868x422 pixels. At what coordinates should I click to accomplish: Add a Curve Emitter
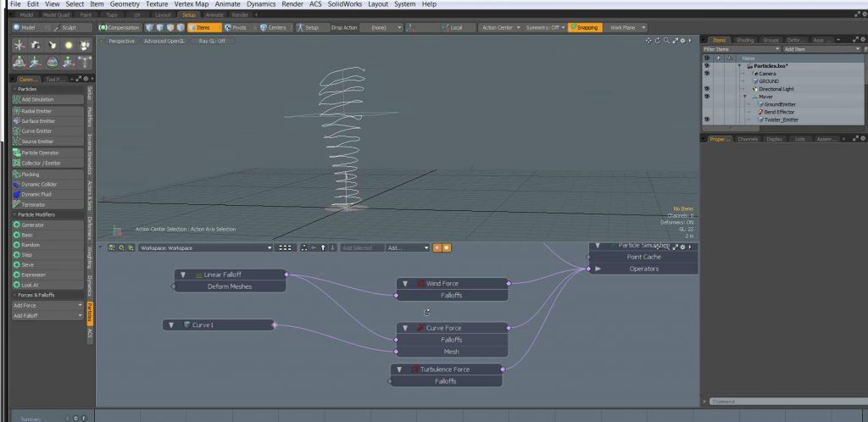47,131
